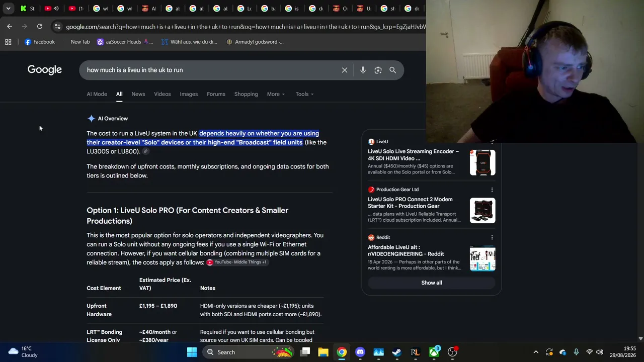The width and height of the screenshot is (644, 362).
Task: Show hidden system tray icons
Action: click(x=536, y=352)
